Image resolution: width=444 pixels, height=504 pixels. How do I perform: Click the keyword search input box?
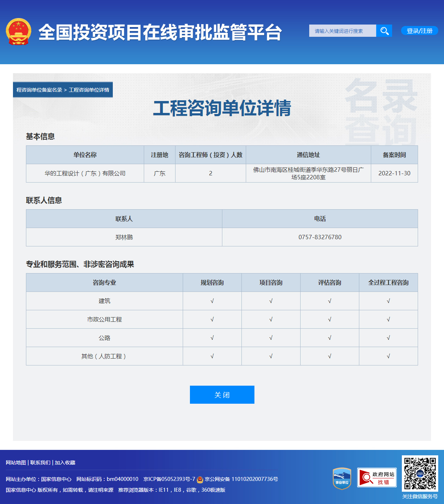click(342, 31)
